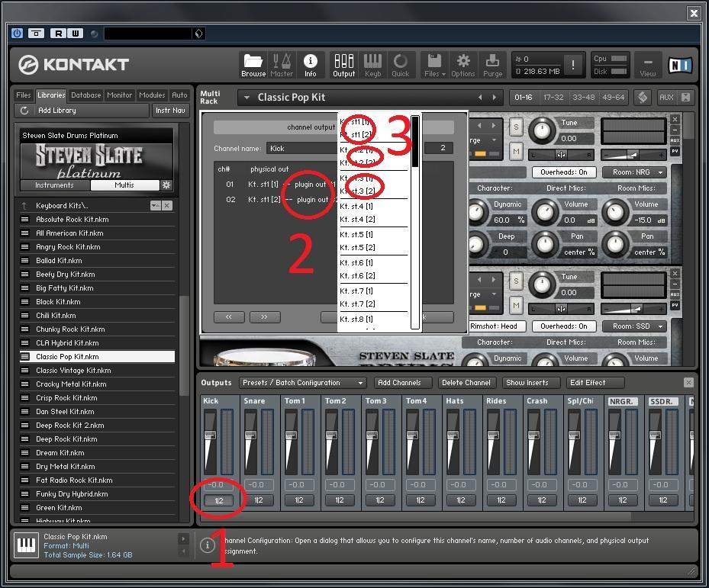The image size is (709, 588).
Task: Click the diamond icon beside 49-64
Action: [x=642, y=97]
